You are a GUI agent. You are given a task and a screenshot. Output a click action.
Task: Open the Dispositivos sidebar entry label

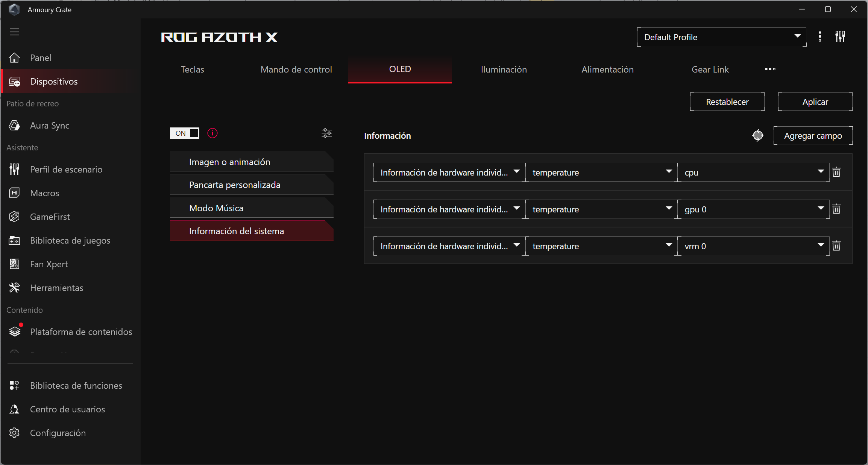click(x=54, y=82)
